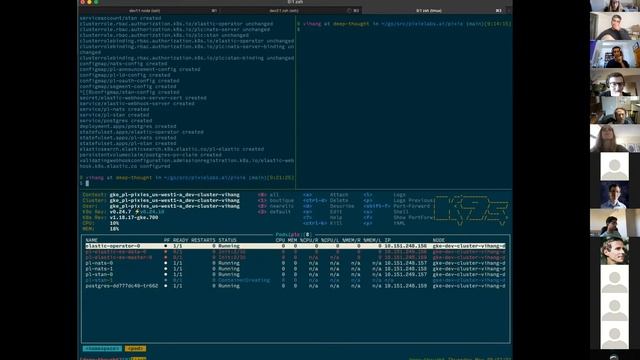Click the Pods(pl) table title
The image size is (640, 360).
pyautogui.click(x=293, y=235)
